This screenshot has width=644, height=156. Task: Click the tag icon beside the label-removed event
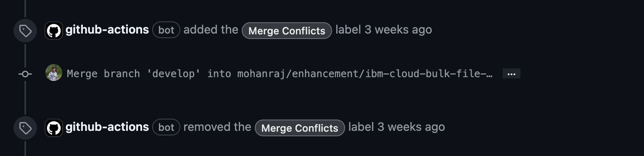click(25, 128)
